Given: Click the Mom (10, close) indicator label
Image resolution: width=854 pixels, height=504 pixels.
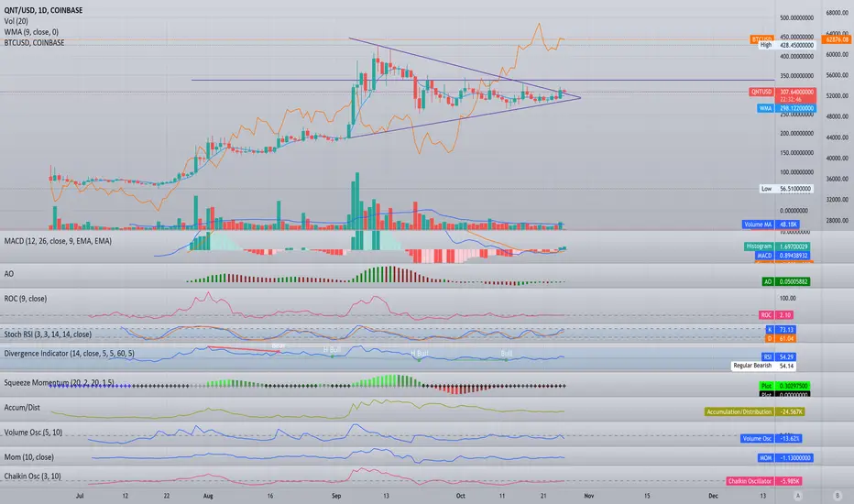Looking at the screenshot, I should coord(29,456).
